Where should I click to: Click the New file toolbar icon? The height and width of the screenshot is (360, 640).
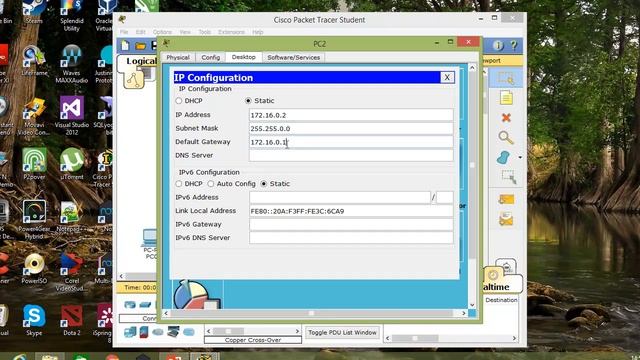tap(125, 45)
